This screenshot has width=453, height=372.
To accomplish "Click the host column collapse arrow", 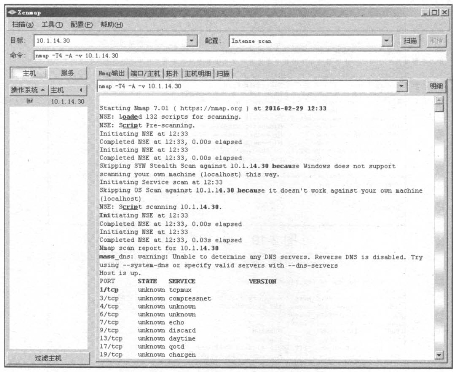I will [81, 90].
